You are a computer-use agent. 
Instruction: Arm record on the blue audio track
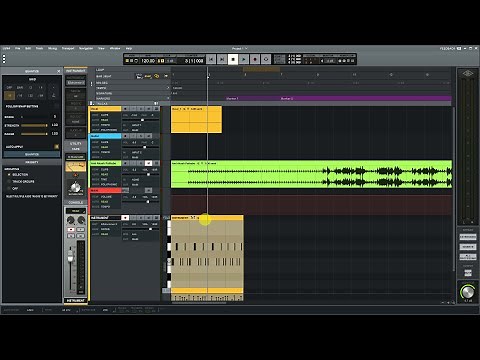click(x=125, y=136)
